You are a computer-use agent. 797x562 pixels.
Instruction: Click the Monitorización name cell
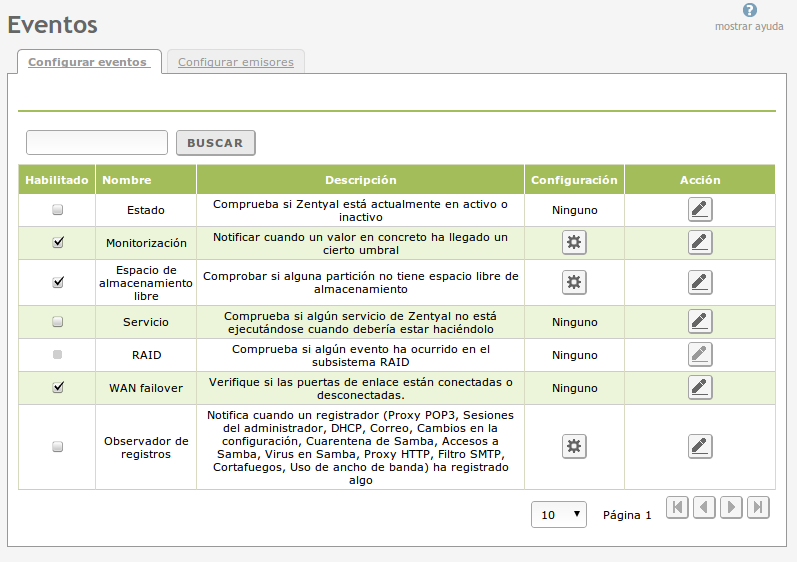[x=146, y=243]
